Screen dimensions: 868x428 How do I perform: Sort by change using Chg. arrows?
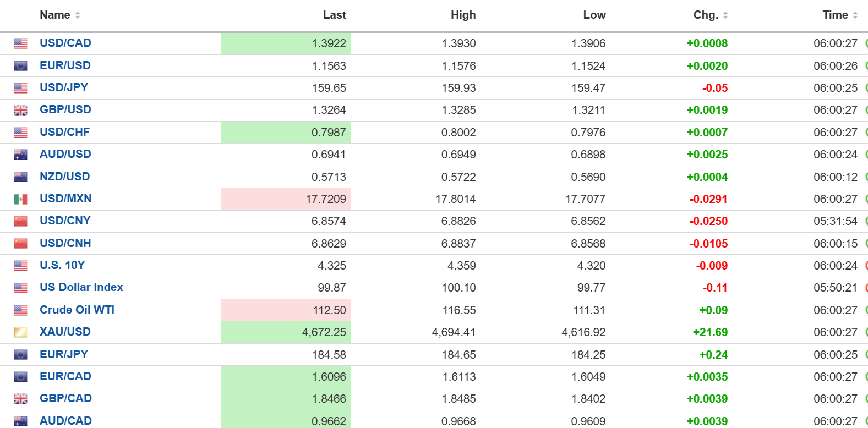click(x=725, y=15)
